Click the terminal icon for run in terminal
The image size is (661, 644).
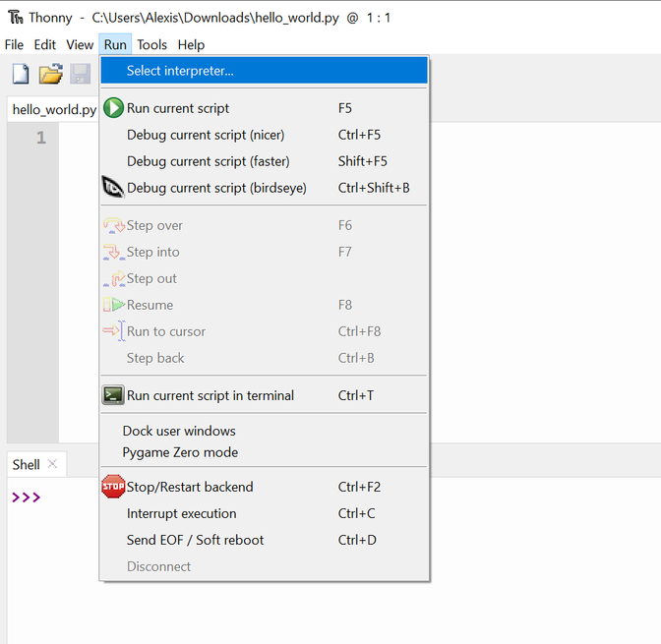(113, 395)
